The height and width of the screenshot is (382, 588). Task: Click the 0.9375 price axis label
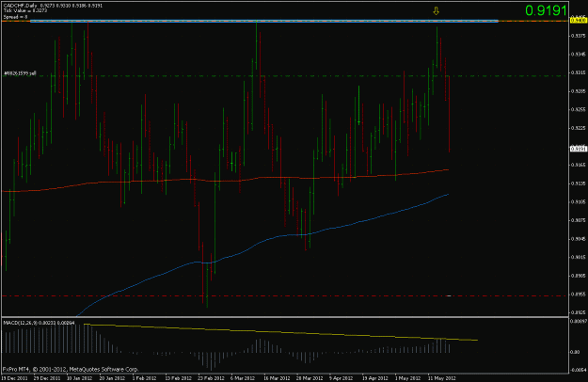tap(578, 36)
